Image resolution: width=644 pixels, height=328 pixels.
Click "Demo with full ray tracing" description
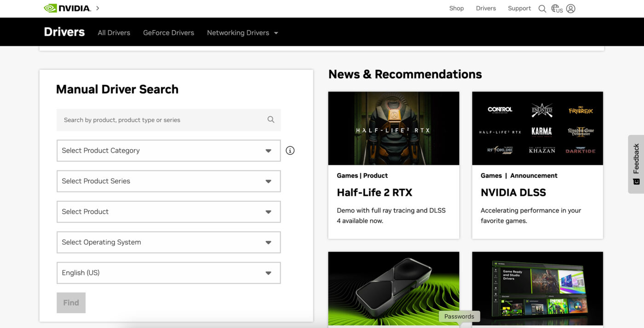tap(391, 215)
